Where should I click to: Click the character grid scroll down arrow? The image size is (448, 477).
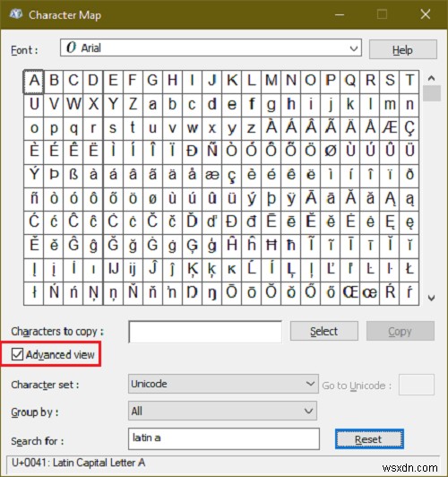click(431, 298)
